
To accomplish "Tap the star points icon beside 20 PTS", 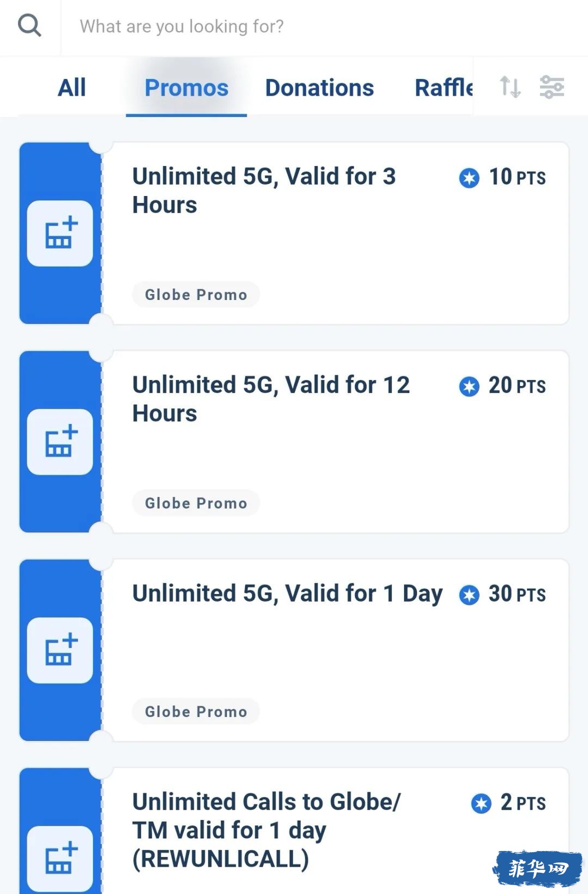I will coord(469,387).
